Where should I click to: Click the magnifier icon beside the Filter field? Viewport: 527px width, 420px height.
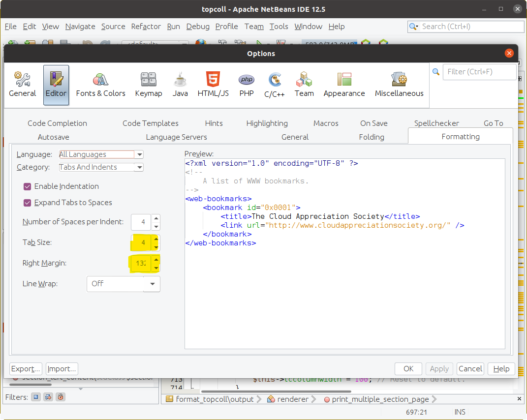(x=436, y=72)
